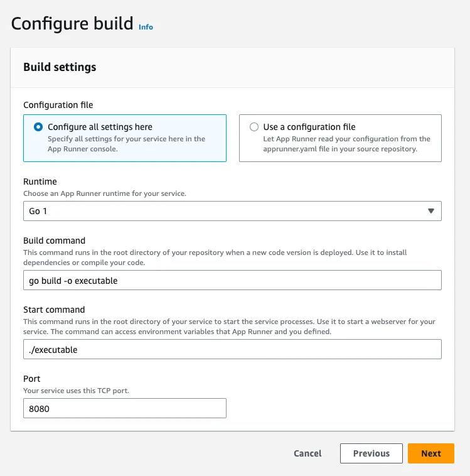Go back with the Previous button
Viewport: 470px width, 476px height.
tap(371, 453)
